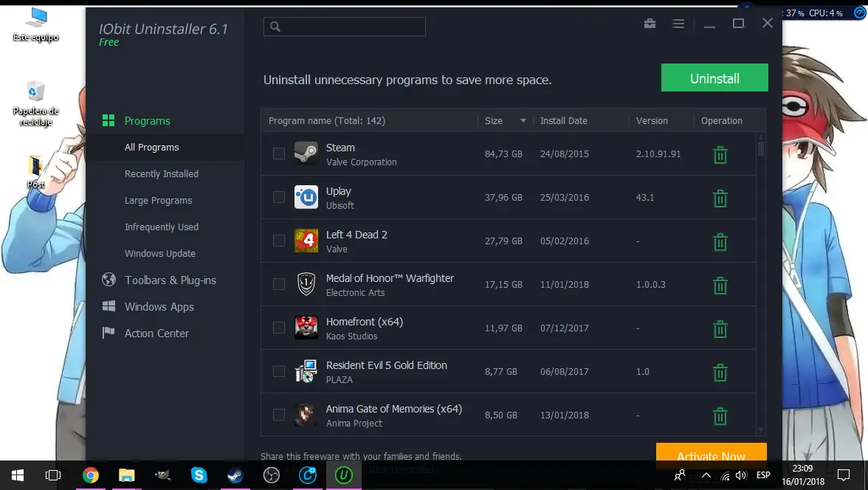
Task: Click the IObit Uninstaller taskbar icon
Action: pyautogui.click(x=344, y=475)
